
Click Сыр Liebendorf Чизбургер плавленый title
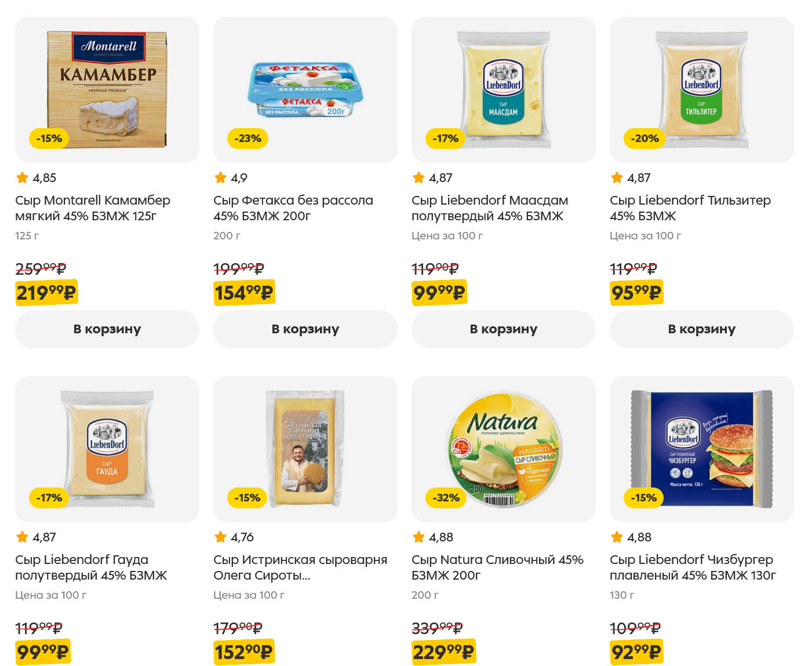tap(692, 567)
